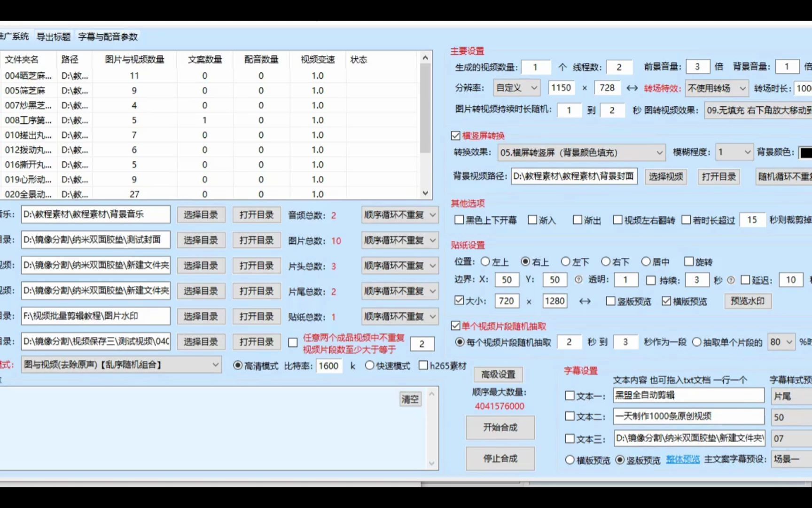
Task: Click the 视频变速 column header
Action: (x=318, y=59)
